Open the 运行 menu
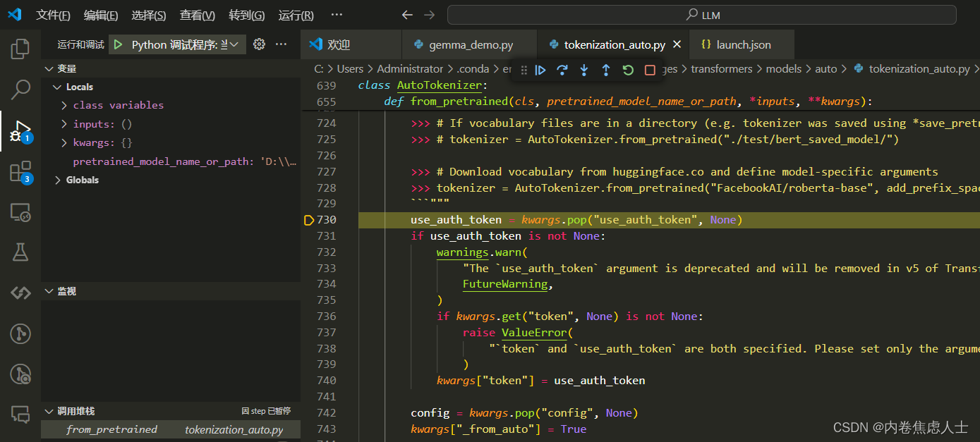 click(x=295, y=15)
